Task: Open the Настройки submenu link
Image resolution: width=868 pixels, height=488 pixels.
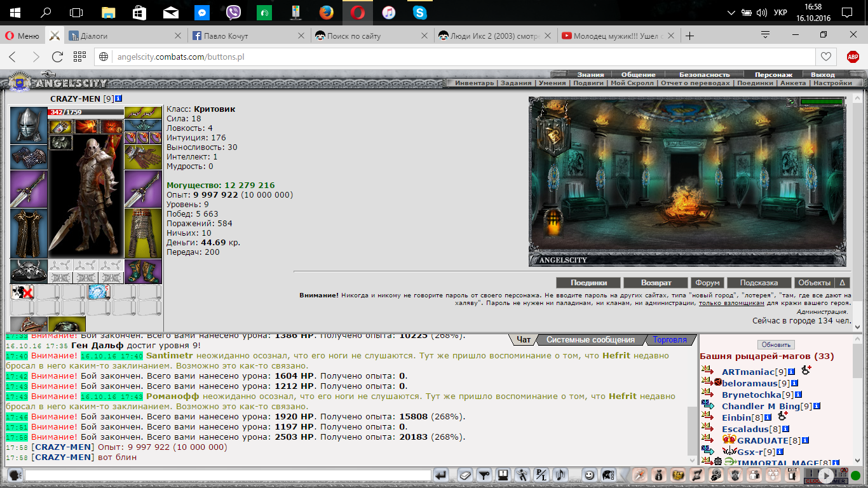Action: pos(832,83)
